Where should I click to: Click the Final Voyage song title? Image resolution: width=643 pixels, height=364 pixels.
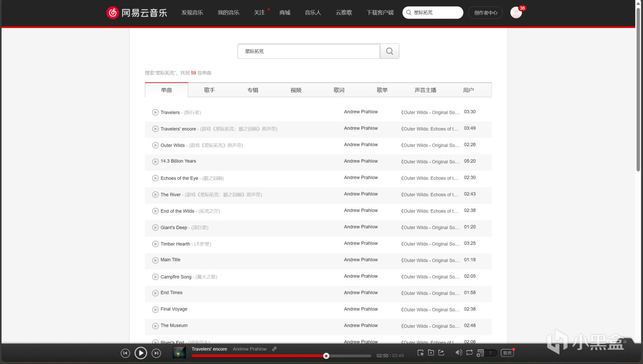(x=174, y=309)
